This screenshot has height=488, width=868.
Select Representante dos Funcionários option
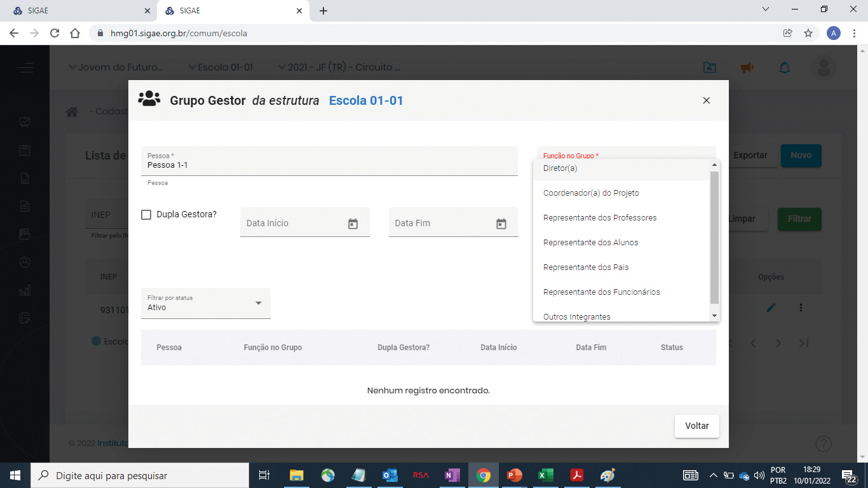pyautogui.click(x=621, y=292)
